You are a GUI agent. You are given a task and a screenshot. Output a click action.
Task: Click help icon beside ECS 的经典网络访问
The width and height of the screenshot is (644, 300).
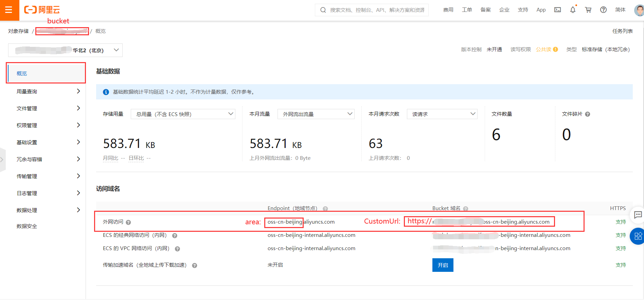[x=175, y=236]
